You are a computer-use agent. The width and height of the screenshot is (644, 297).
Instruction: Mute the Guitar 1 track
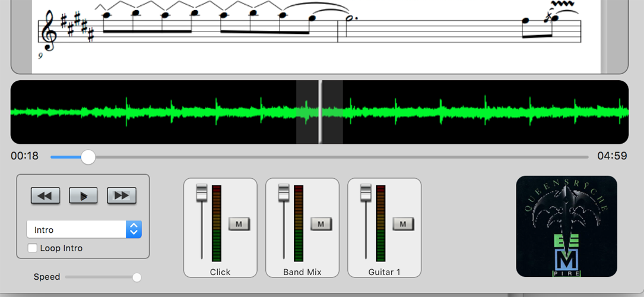(403, 223)
